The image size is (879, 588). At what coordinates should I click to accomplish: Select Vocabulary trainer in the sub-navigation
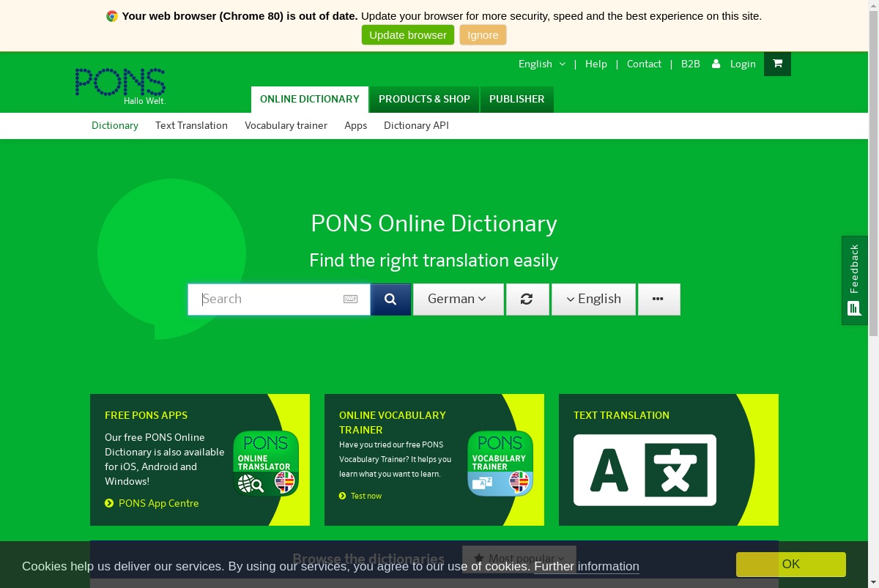[286, 125]
